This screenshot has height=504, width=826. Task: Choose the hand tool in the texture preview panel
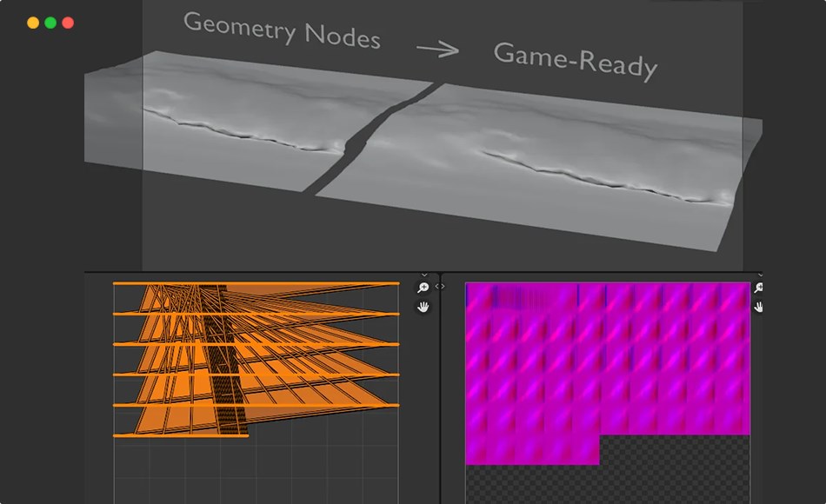758,306
